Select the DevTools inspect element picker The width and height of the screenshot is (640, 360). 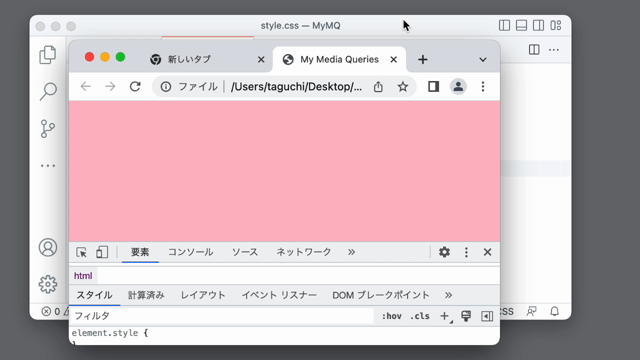tap(81, 252)
